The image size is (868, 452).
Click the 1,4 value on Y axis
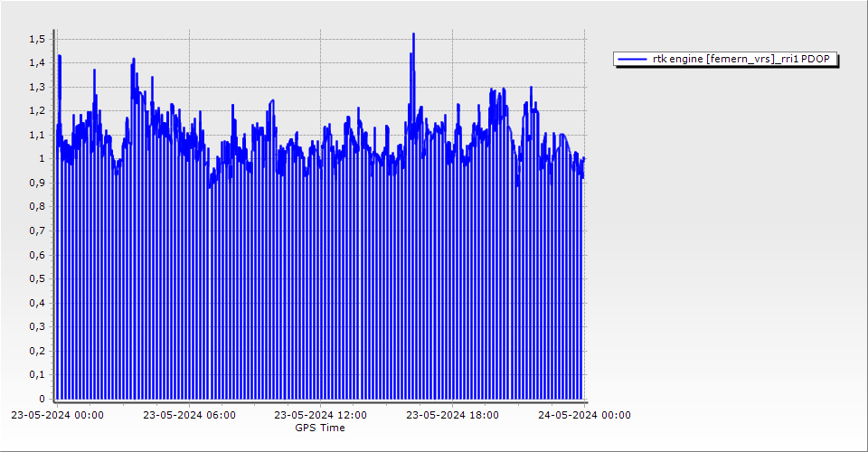(36, 63)
